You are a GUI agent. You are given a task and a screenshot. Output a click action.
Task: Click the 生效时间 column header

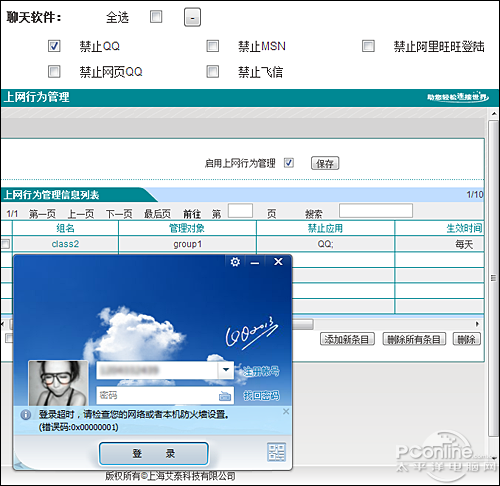pos(465,228)
